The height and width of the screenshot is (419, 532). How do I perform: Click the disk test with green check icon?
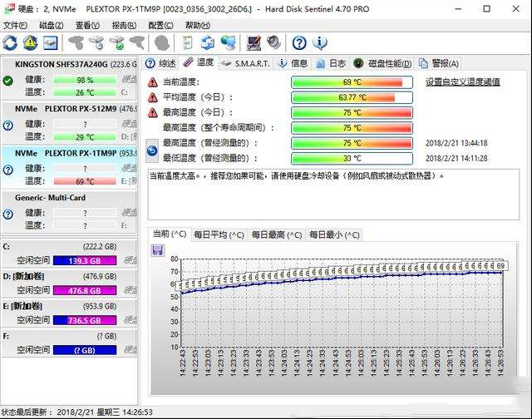(x=117, y=43)
